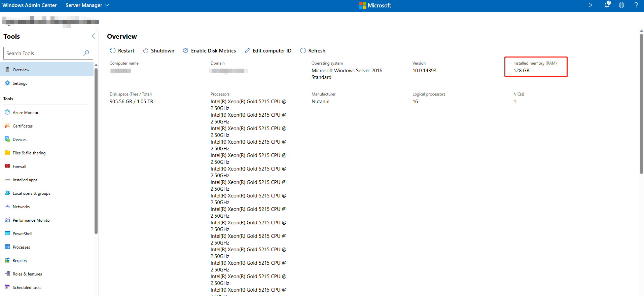This screenshot has height=296, width=644.
Task: Open Performance Monitor tool
Action: (x=32, y=220)
